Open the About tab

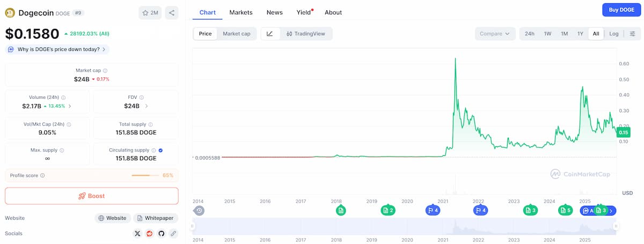point(333,12)
